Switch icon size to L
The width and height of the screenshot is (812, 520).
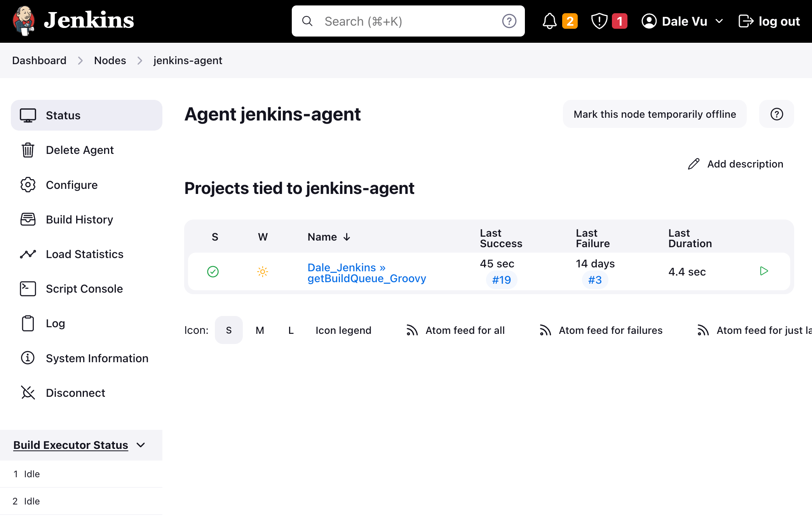pos(291,330)
